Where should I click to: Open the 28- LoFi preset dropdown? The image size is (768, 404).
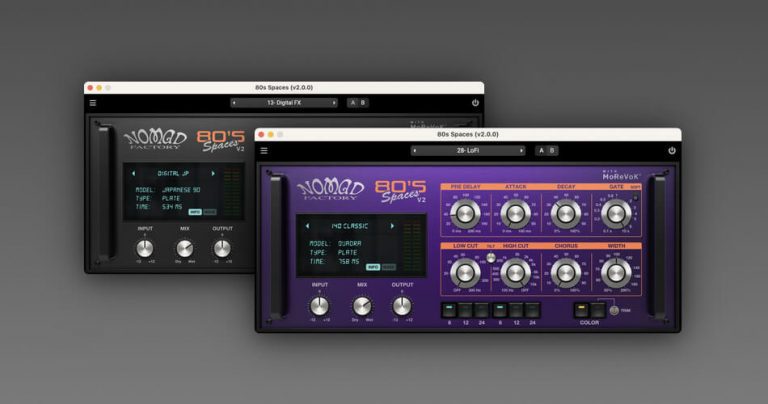tap(468, 151)
